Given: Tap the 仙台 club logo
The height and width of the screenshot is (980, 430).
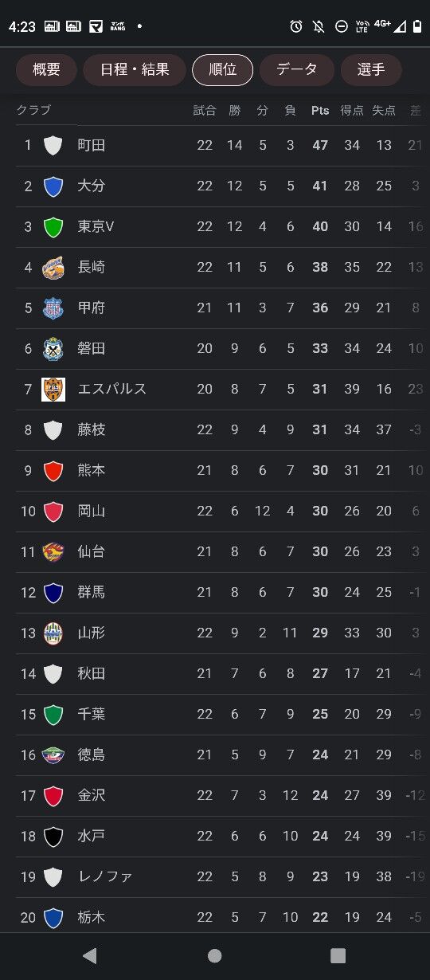Looking at the screenshot, I should (53, 551).
